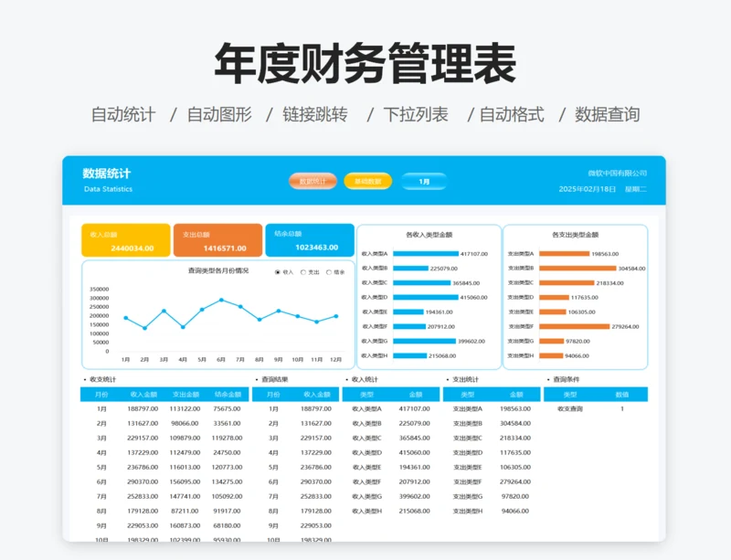Image resolution: width=731 pixels, height=560 pixels.
Task: Click the 月份 header in 收支统计 table
Action: click(x=101, y=395)
